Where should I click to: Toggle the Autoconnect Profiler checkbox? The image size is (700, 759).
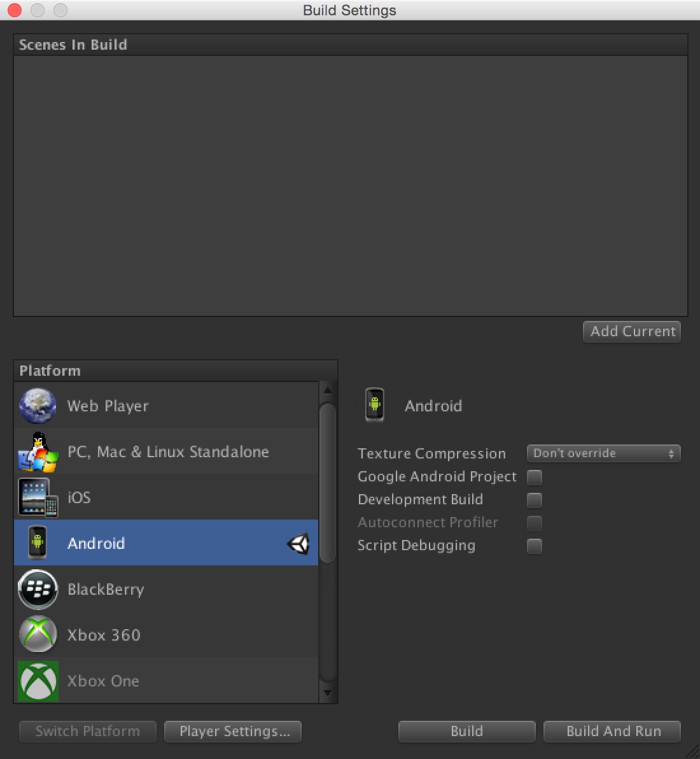[x=535, y=523]
